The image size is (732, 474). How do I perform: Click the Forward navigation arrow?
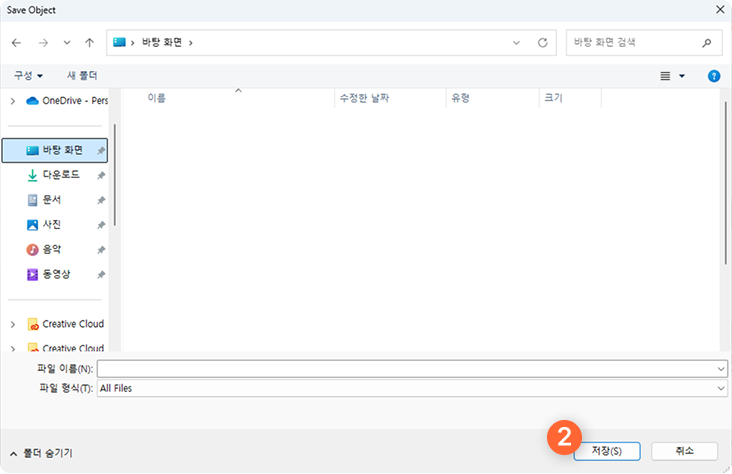coord(43,43)
